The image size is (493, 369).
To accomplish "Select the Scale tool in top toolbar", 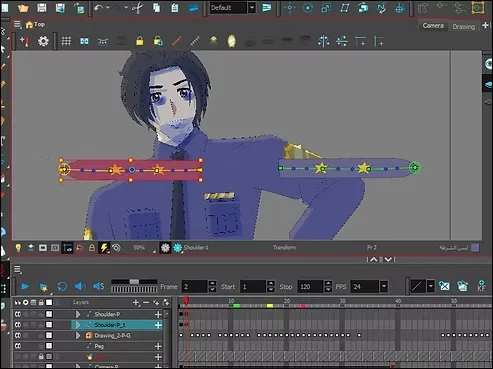I will click(325, 8).
